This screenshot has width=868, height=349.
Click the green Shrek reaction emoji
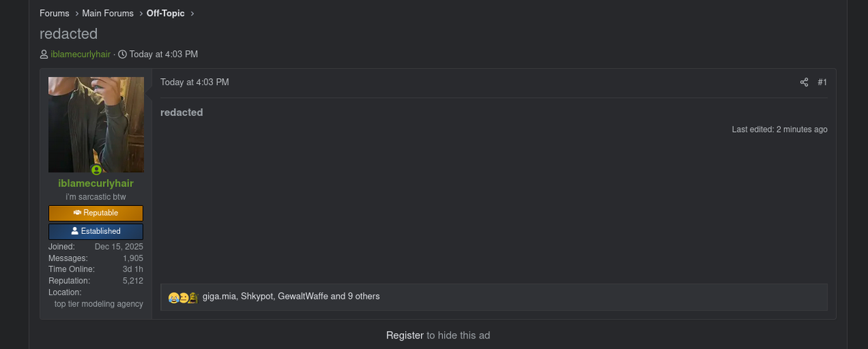(x=193, y=297)
